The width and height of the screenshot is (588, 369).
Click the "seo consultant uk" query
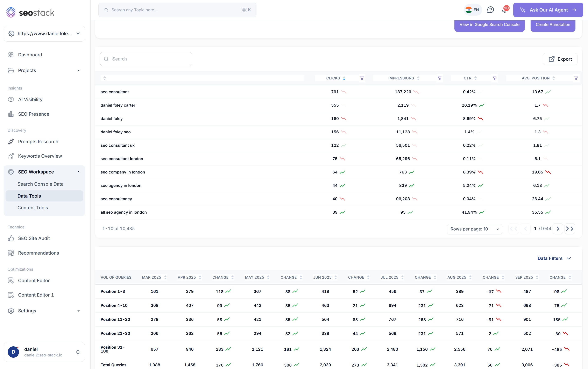[118, 145]
